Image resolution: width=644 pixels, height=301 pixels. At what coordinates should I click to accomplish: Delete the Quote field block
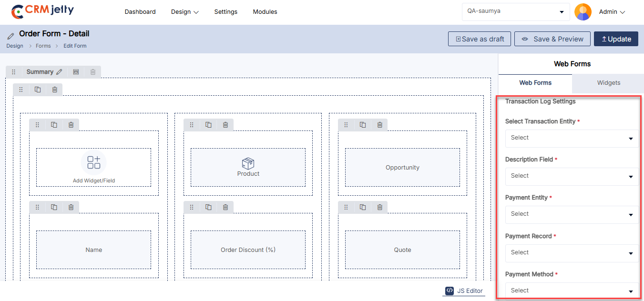tap(380, 207)
